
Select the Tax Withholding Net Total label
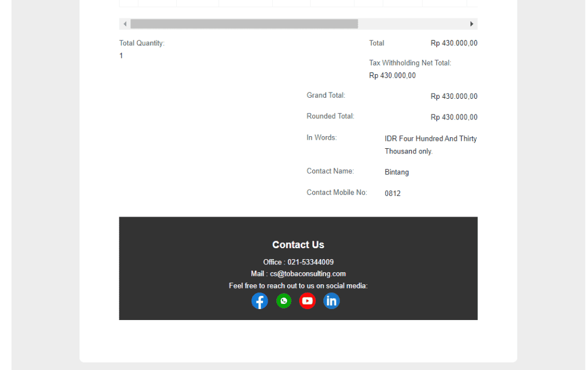click(x=410, y=63)
